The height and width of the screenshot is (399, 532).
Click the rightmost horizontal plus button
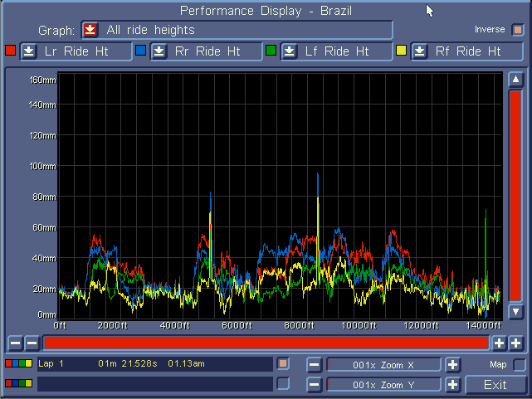tap(516, 343)
